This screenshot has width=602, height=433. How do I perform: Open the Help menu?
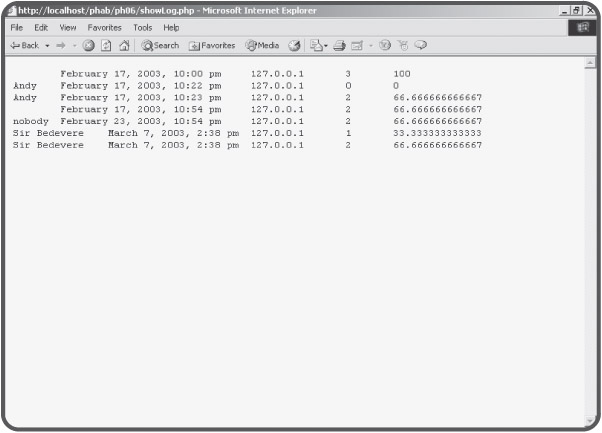click(171, 27)
